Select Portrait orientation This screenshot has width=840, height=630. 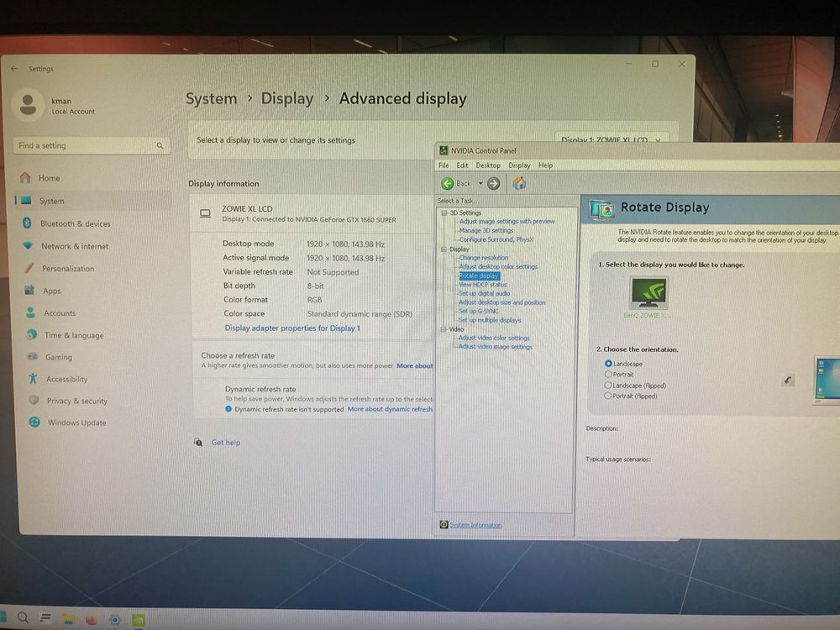[x=608, y=375]
